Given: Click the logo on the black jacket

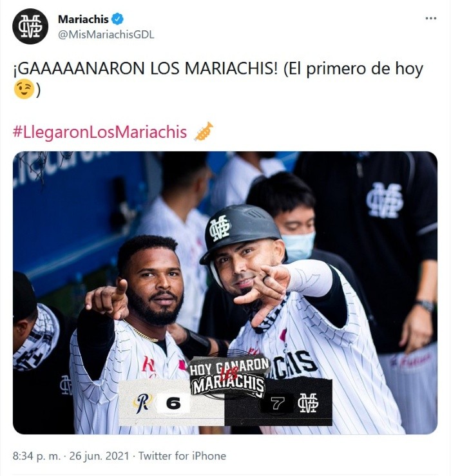Looking at the screenshot, I should click(385, 200).
